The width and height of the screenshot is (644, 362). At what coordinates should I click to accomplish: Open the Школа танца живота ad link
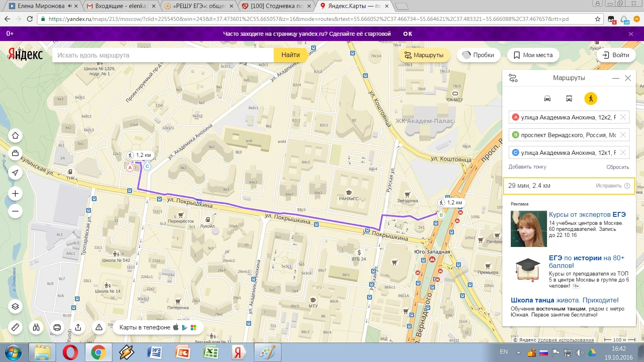click(x=565, y=300)
